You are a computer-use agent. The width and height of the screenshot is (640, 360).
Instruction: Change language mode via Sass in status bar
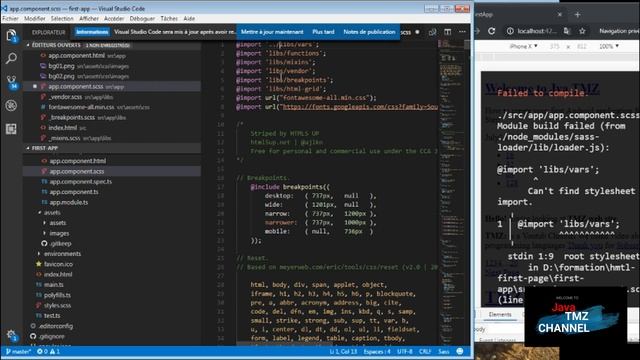click(444, 351)
